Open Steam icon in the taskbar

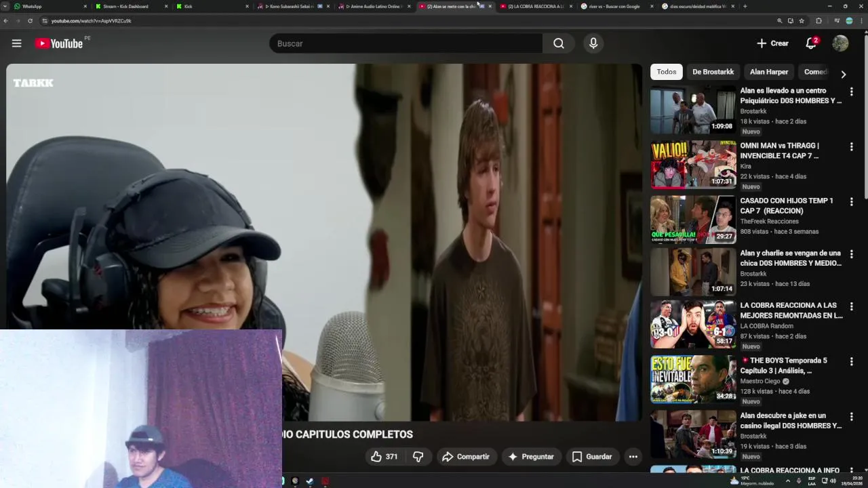310,481
